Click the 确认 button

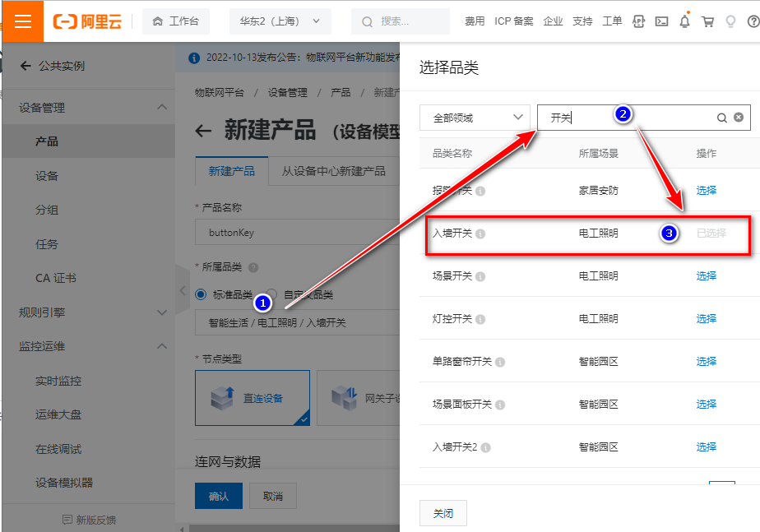click(218, 496)
